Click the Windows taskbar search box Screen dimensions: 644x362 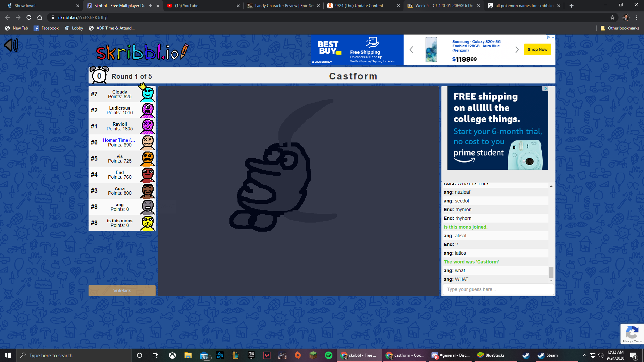coord(74,355)
